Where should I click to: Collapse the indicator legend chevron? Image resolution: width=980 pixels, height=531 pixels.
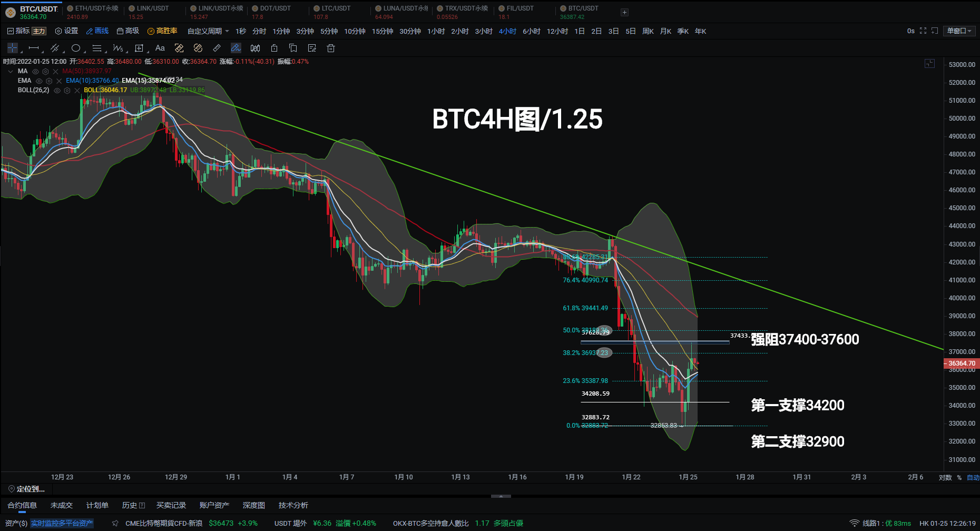coord(11,72)
